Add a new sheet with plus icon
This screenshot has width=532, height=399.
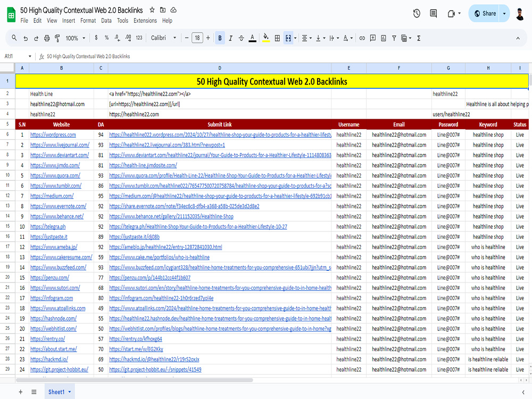(20, 392)
